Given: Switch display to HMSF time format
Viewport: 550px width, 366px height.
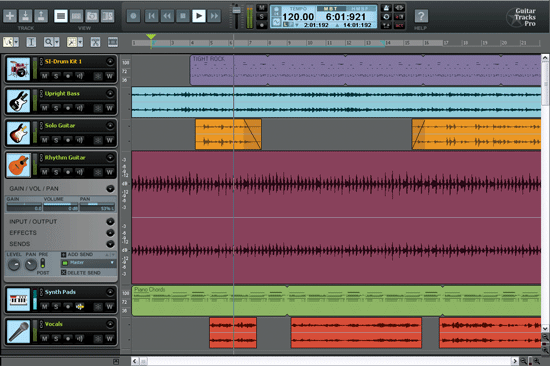Looking at the screenshot, I should click(360, 8).
